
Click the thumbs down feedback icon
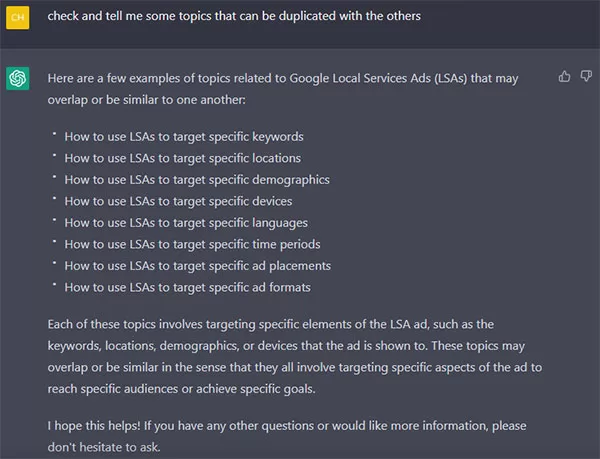586,76
